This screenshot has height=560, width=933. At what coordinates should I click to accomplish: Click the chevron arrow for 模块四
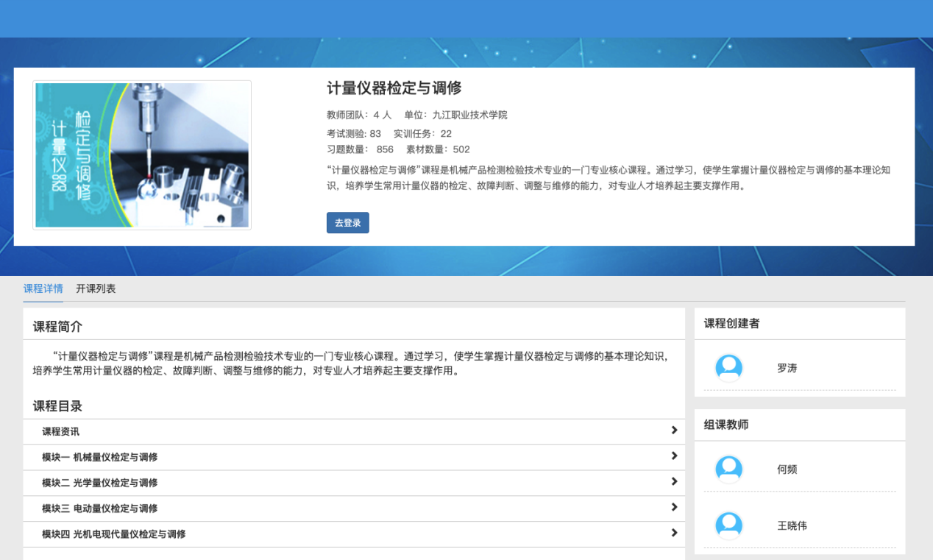click(673, 534)
